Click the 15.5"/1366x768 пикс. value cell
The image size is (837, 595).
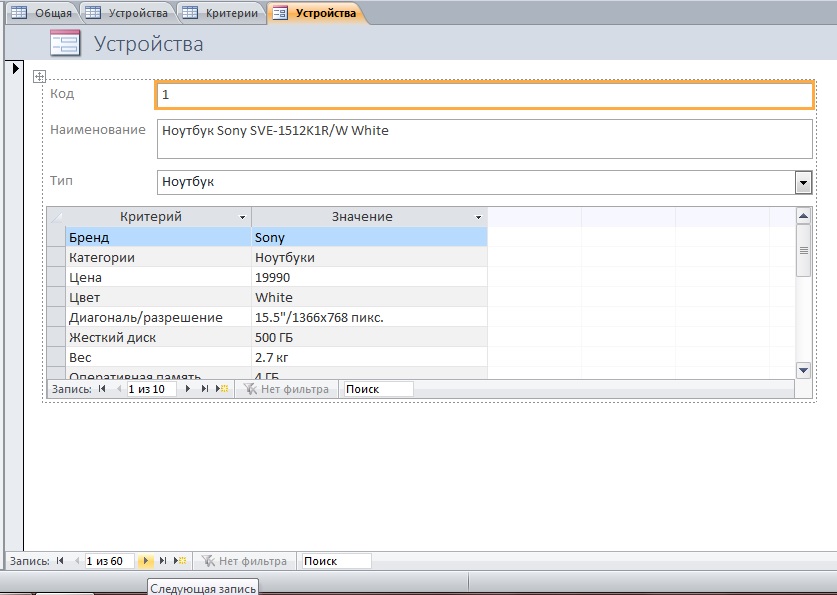coord(369,317)
